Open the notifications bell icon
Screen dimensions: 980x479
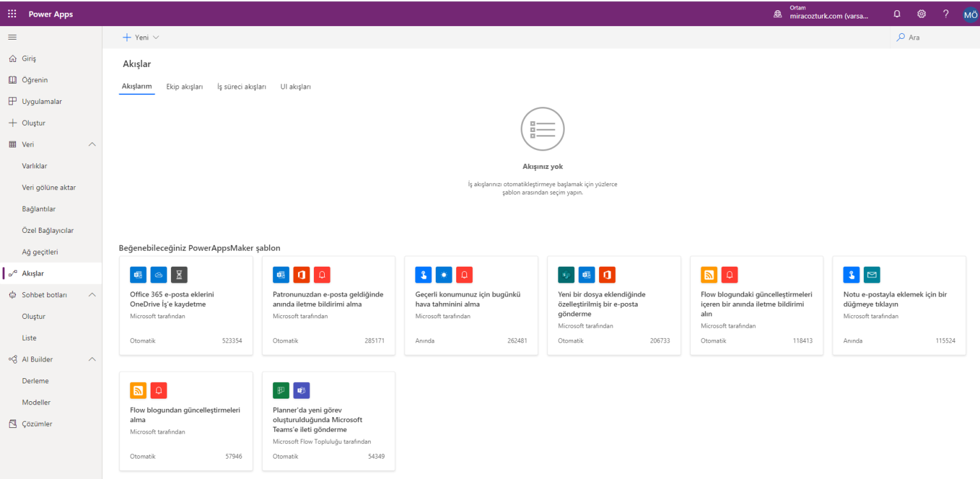tap(897, 13)
